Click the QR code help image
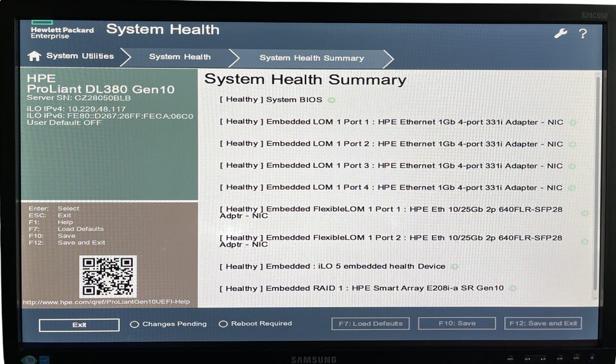 [108, 276]
